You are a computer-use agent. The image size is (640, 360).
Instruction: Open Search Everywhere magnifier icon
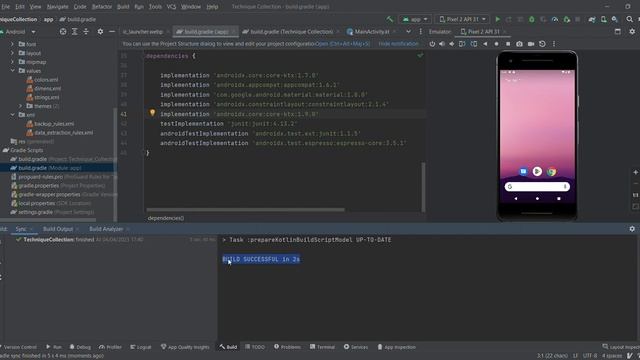(629, 19)
